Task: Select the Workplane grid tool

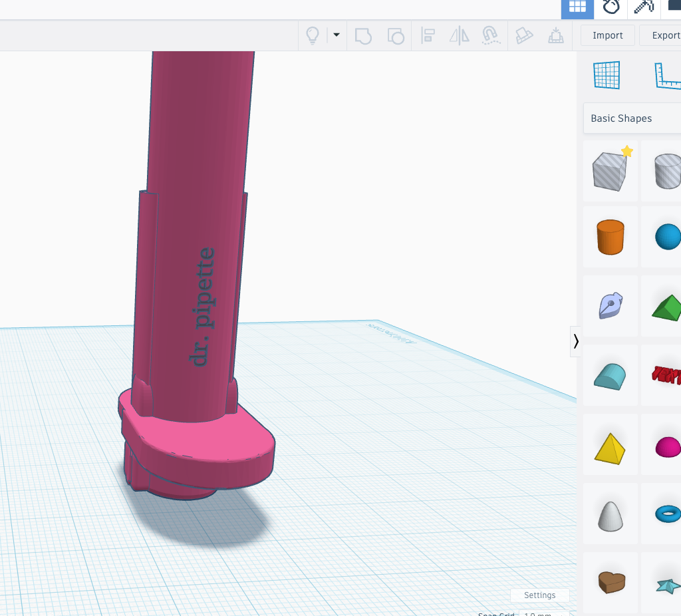Action: [607, 75]
